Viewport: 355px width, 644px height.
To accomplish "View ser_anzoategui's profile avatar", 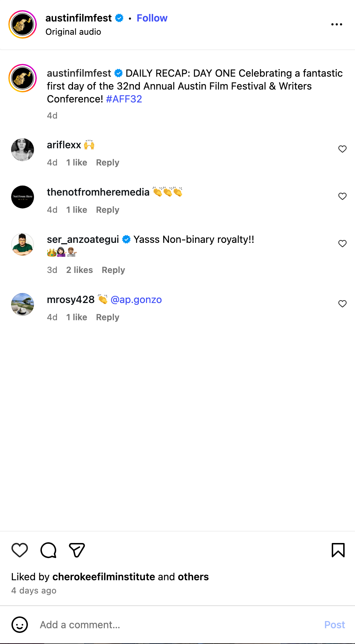I will click(x=23, y=244).
